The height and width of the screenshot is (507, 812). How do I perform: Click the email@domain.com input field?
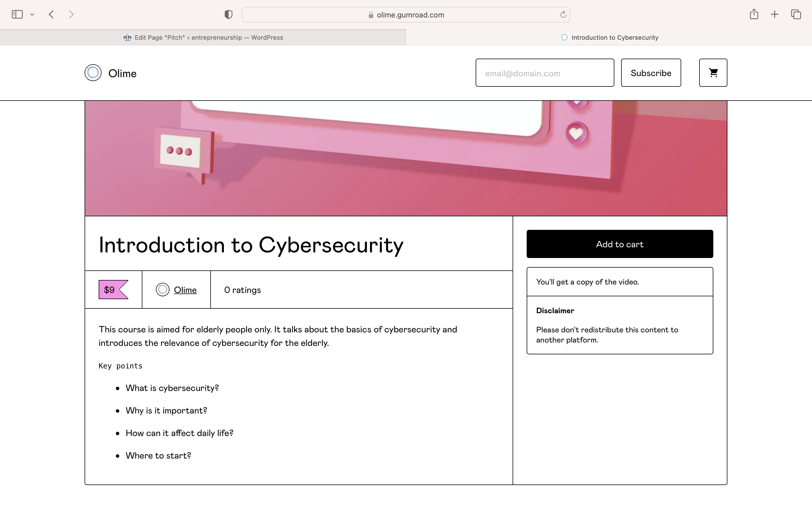coord(545,73)
